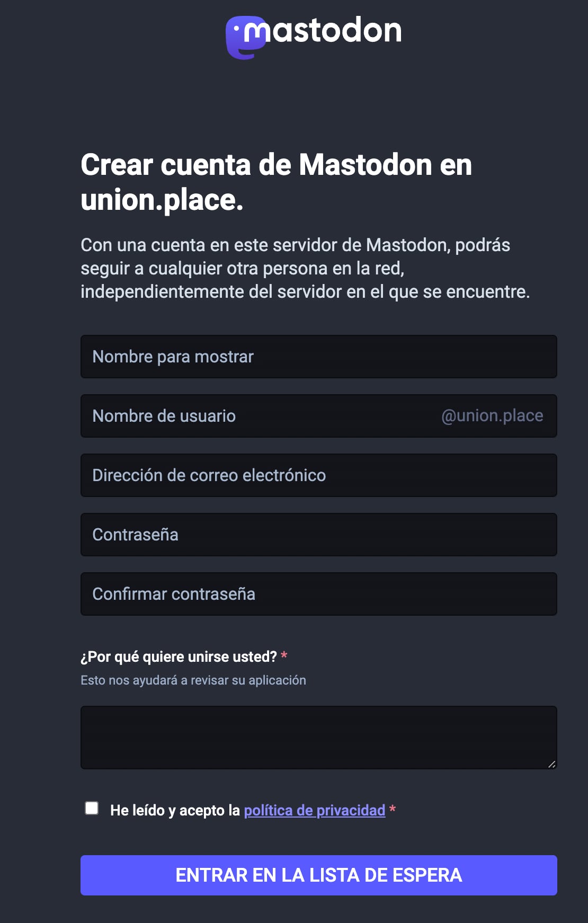Click the text area resize handle

pos(551,764)
